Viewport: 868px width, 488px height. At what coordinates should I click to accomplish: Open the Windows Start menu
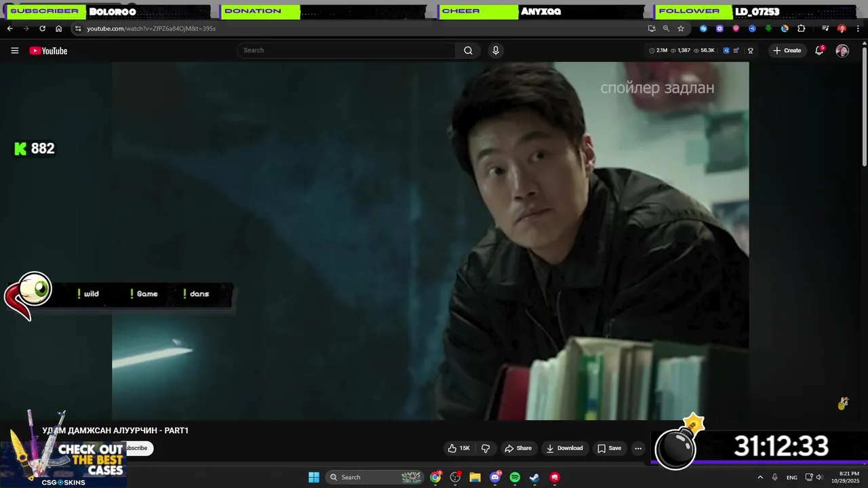click(314, 477)
